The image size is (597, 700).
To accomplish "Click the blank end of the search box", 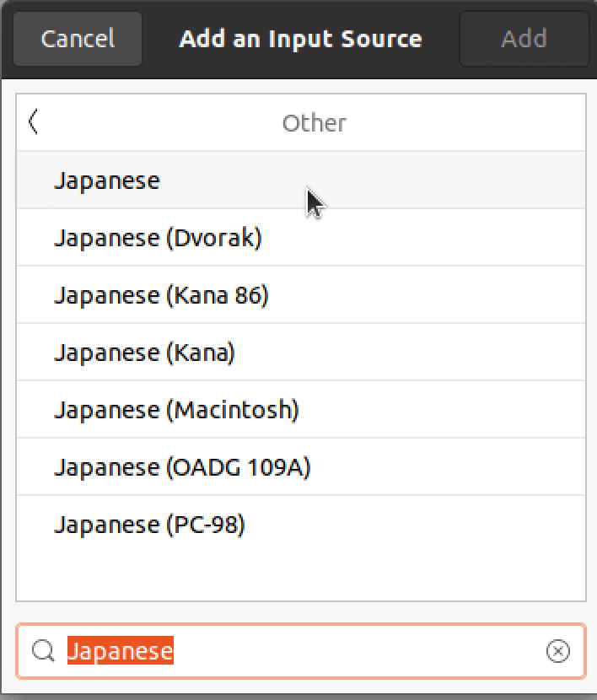I will 357,651.
